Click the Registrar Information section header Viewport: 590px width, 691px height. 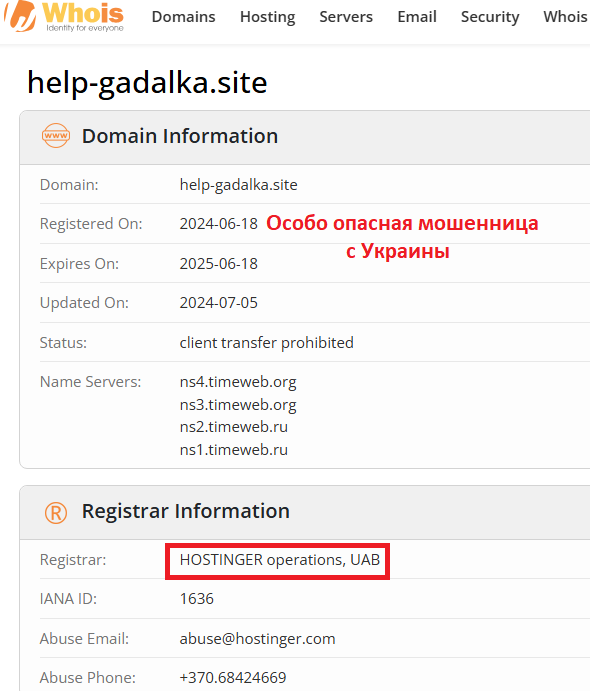[186, 511]
